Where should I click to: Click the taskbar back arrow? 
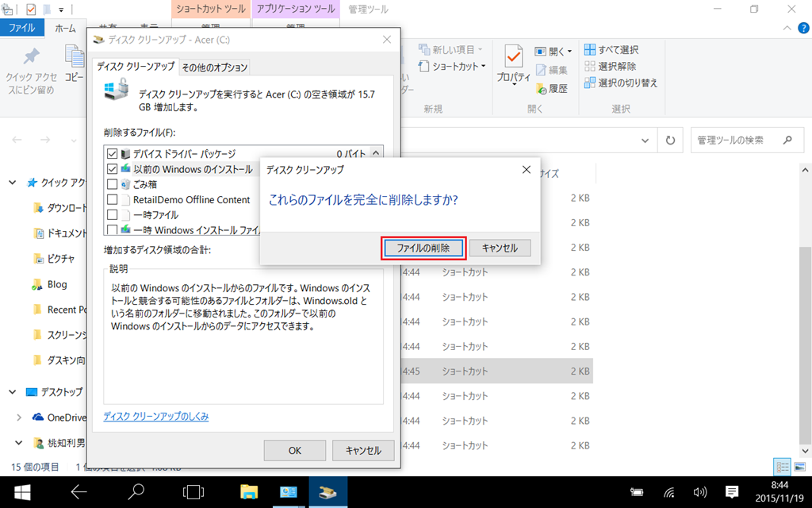[79, 492]
